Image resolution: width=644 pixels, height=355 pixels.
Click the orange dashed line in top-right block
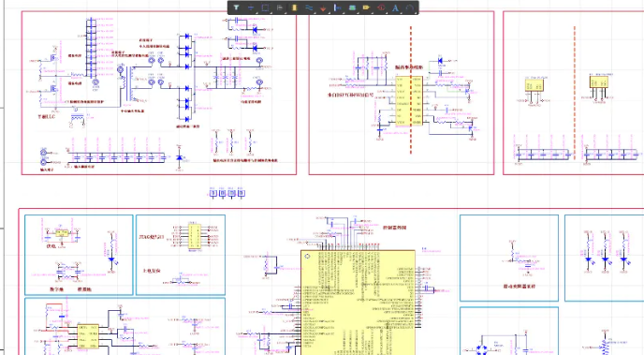click(x=574, y=93)
